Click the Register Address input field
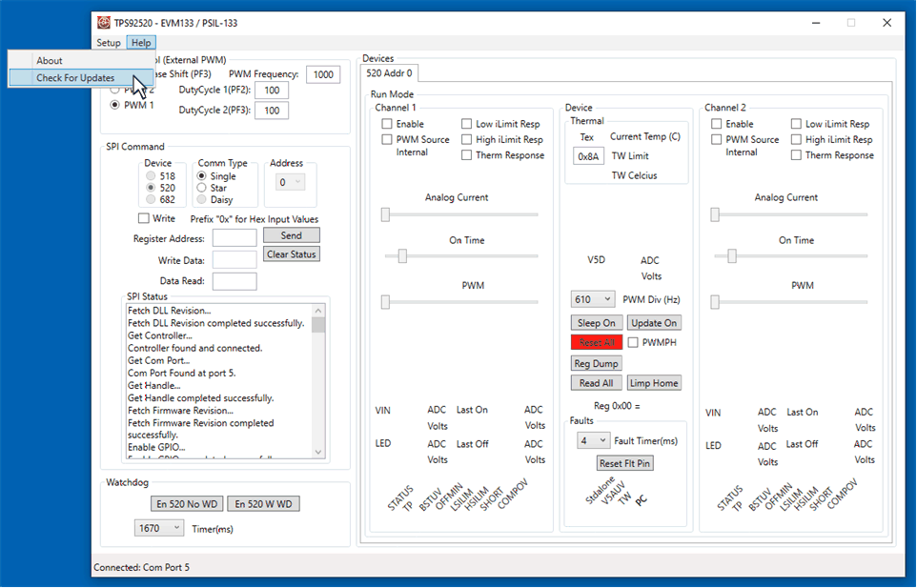Screen dimensions: 917x588 [x=234, y=238]
